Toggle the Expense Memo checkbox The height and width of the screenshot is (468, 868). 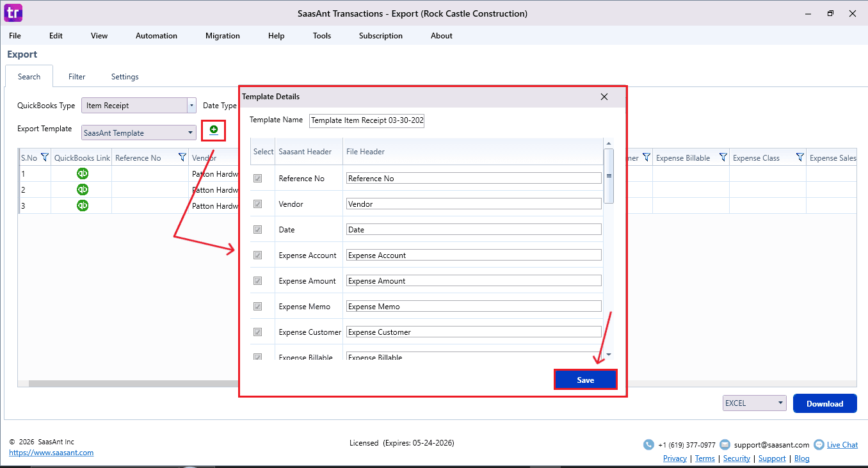click(257, 306)
